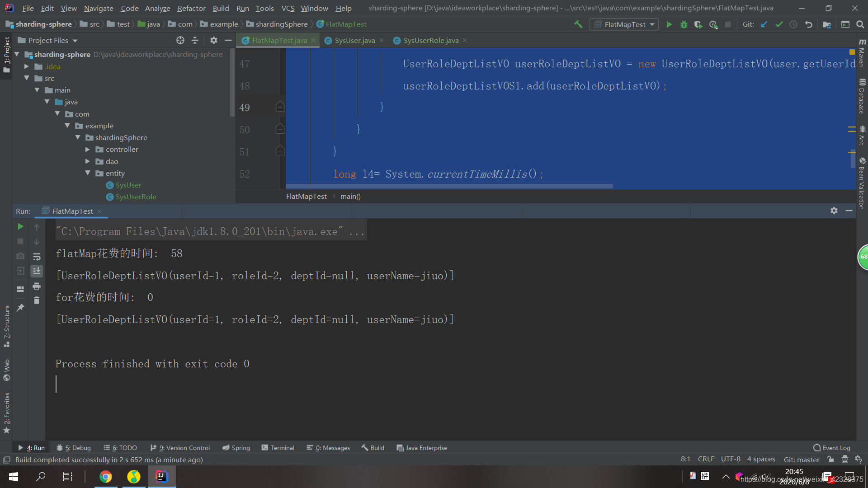Start debugging with the green bug icon
Screen dimensions: 868x488
coord(684,24)
